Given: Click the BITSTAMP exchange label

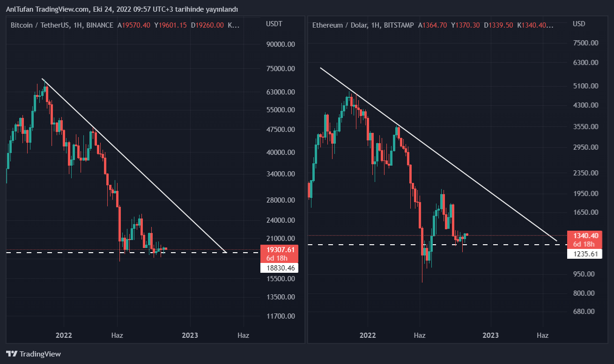Looking at the screenshot, I should coord(399,25).
